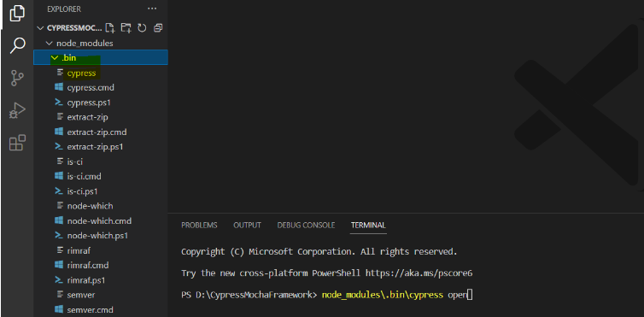This screenshot has height=317, width=644.
Task: Open the rimraf.cmd file
Action: (x=101, y=265)
